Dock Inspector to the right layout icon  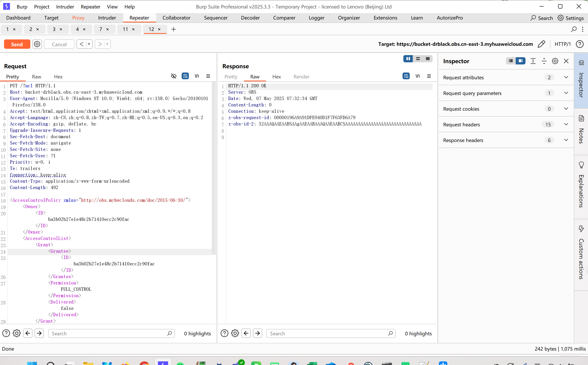pyautogui.click(x=520, y=61)
